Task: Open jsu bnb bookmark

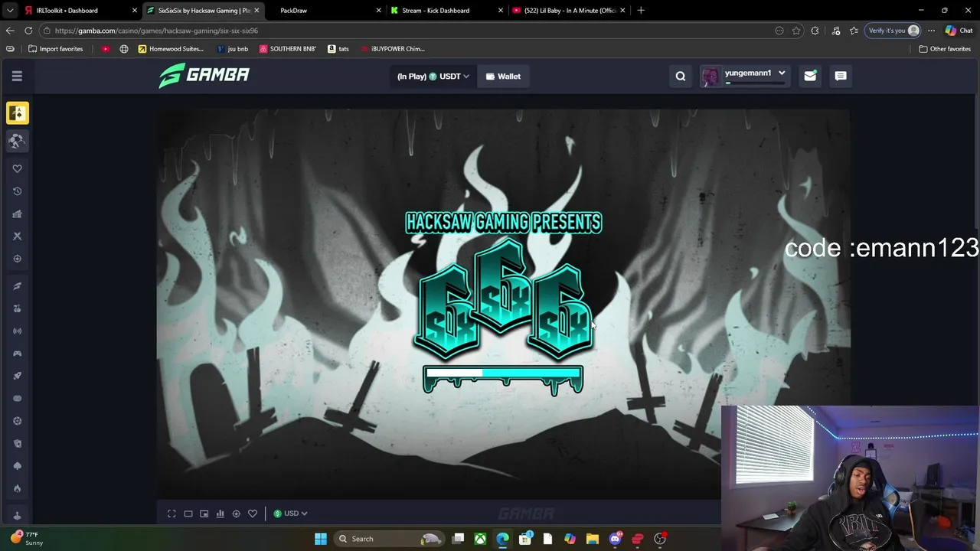Action: [233, 48]
